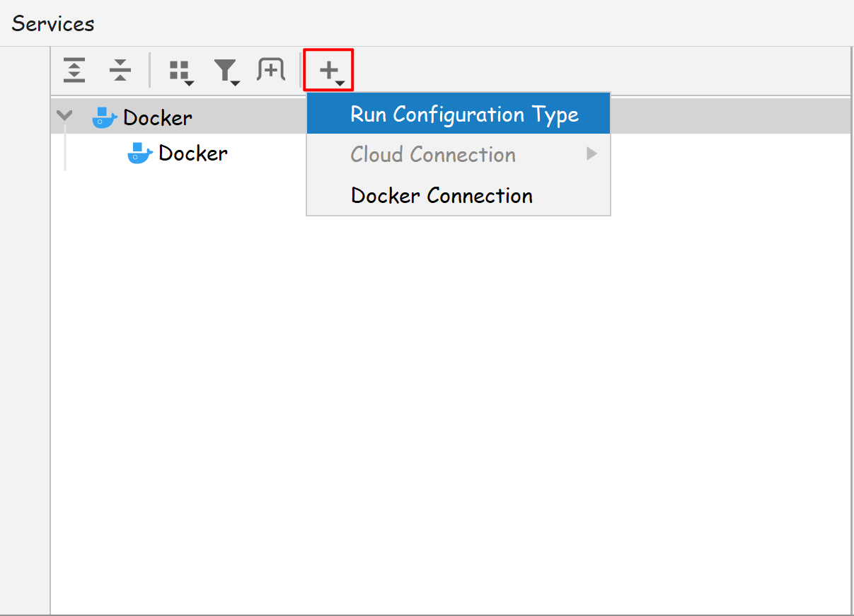Select the nested Docker connection item
Viewport: 854px width, 616px height.
click(x=178, y=153)
